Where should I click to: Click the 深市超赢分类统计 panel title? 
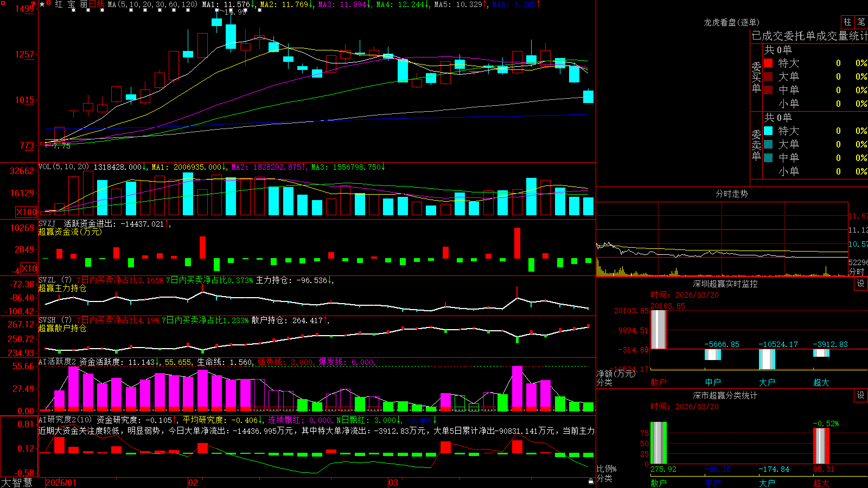click(725, 395)
